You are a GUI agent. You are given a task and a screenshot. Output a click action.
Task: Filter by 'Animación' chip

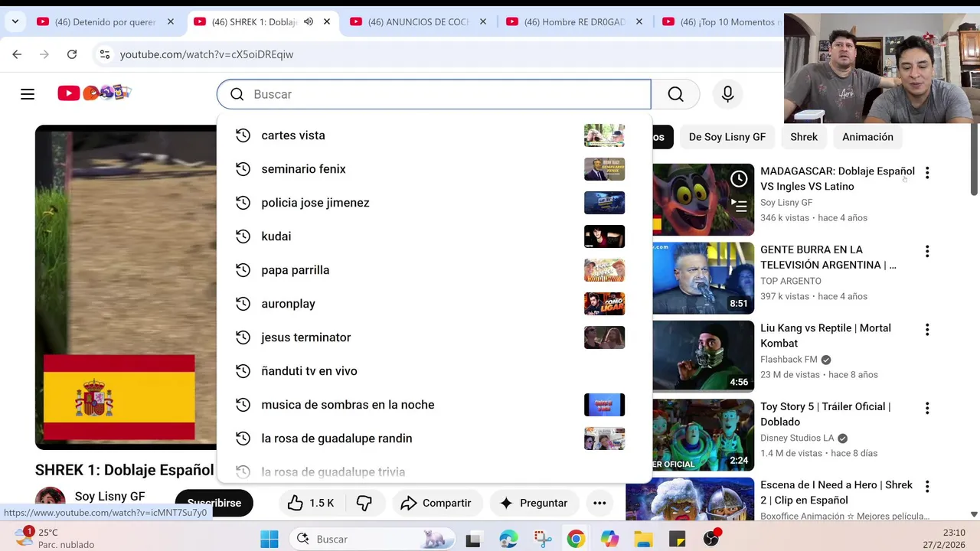(867, 137)
